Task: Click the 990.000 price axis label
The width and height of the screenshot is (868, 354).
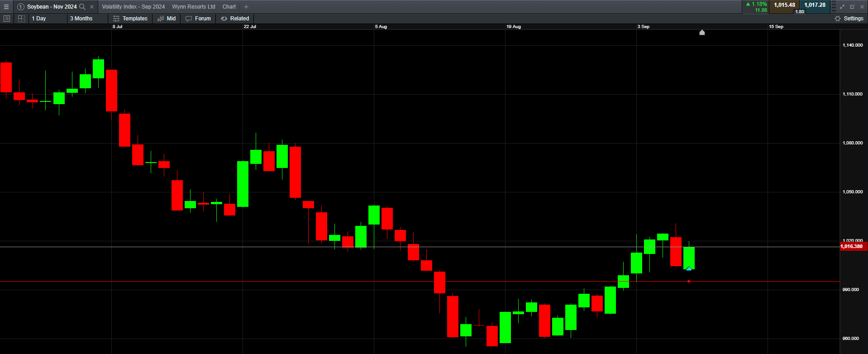Action: tap(851, 290)
